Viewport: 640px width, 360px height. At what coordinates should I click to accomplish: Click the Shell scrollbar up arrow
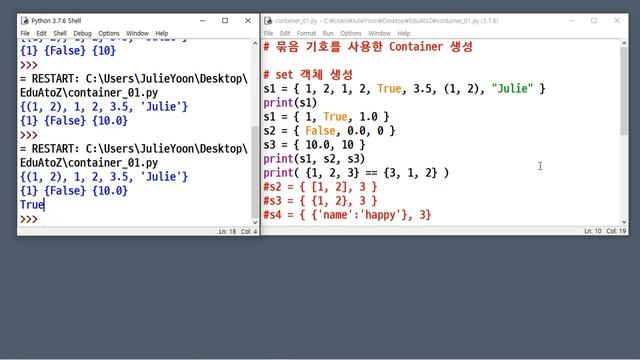coord(255,43)
